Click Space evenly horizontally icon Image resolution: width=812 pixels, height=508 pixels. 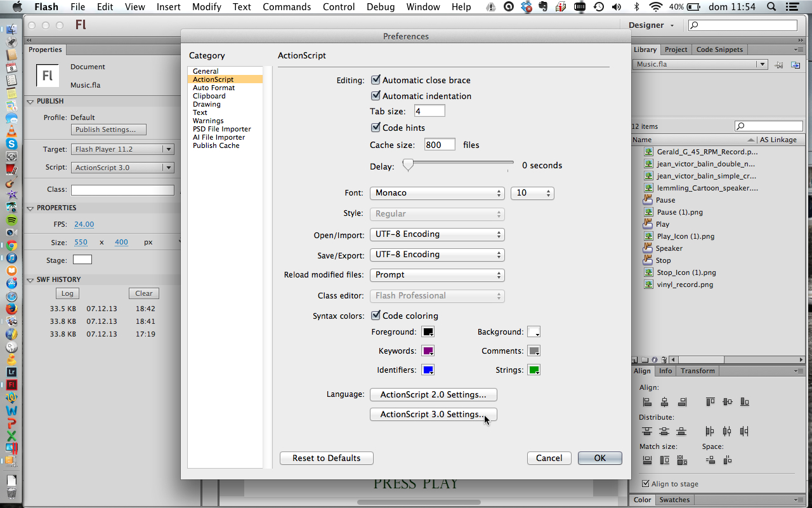(727, 460)
